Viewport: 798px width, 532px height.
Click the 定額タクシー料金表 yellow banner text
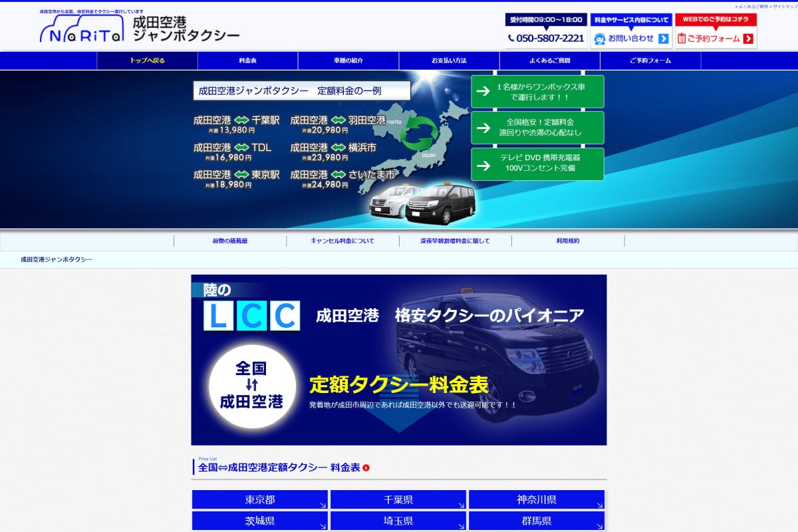point(399,385)
